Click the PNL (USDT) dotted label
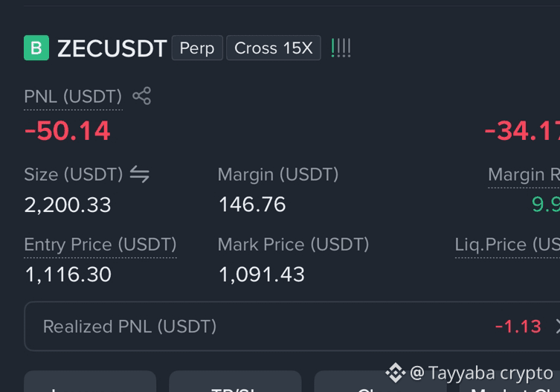This screenshot has height=392, width=560. click(x=73, y=97)
